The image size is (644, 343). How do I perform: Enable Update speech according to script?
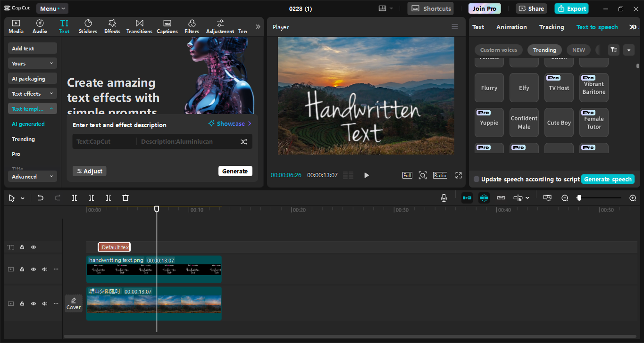click(x=476, y=179)
